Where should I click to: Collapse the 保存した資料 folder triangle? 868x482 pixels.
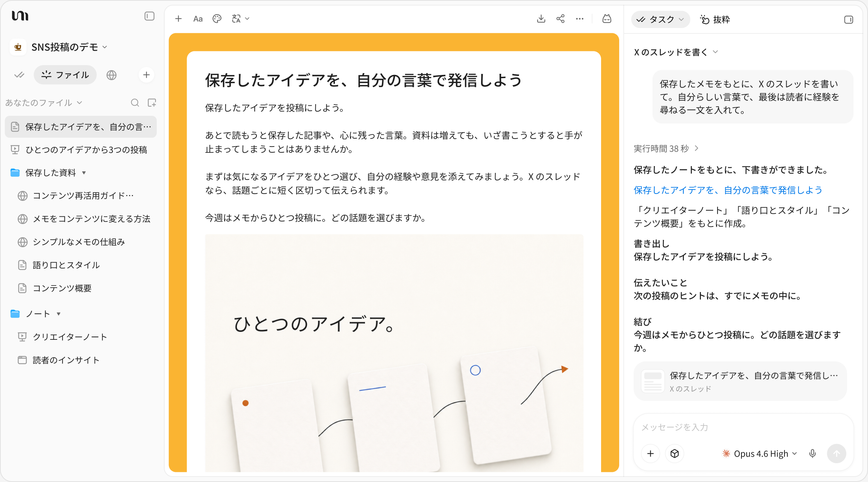click(84, 173)
